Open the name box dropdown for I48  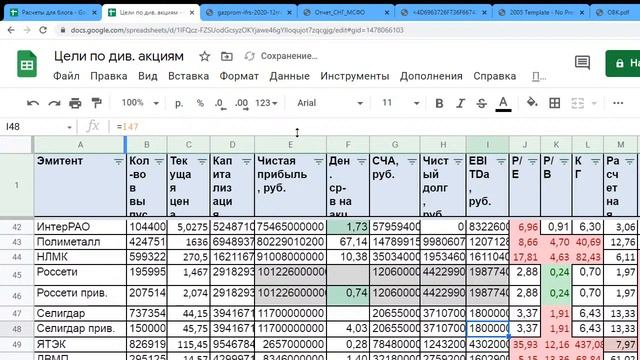pyautogui.click(x=69, y=127)
